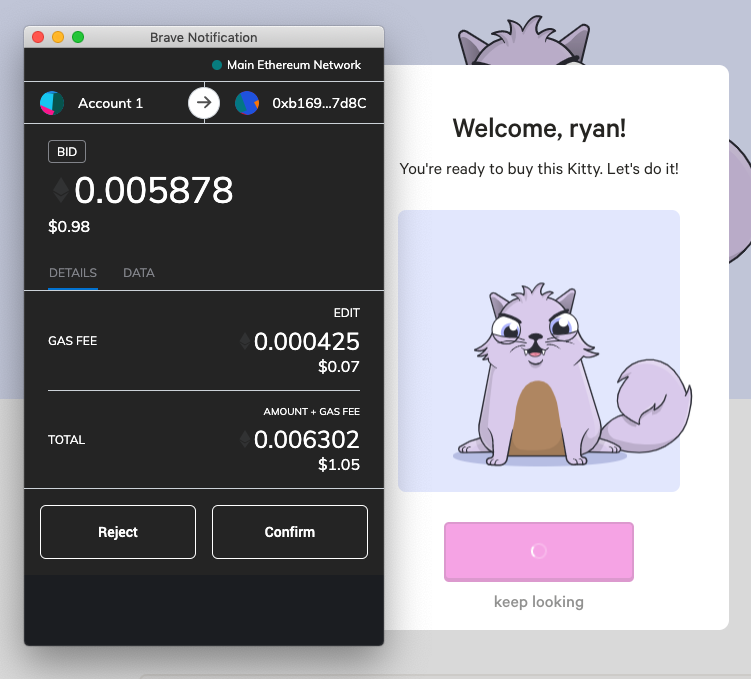The width and height of the screenshot is (751, 679).
Task: Click the loading spinner in pink button
Action: pyautogui.click(x=539, y=551)
